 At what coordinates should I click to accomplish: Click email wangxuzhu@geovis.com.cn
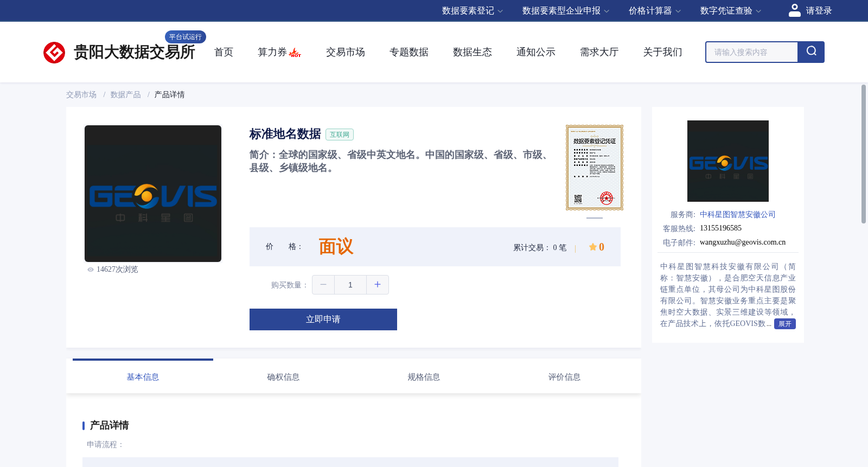tap(743, 242)
